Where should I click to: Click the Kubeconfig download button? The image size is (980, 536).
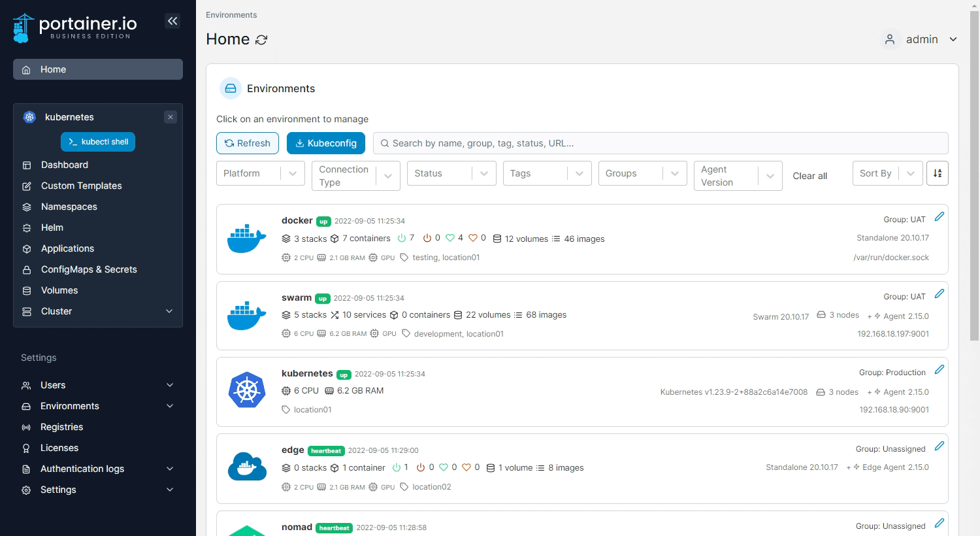[x=326, y=143]
